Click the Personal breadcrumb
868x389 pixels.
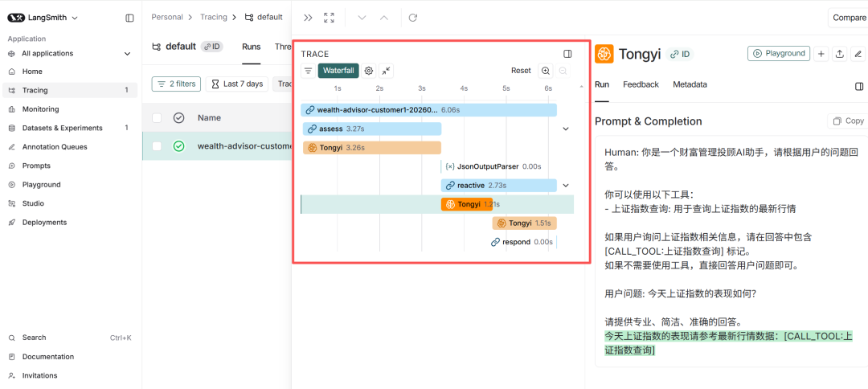pyautogui.click(x=167, y=17)
